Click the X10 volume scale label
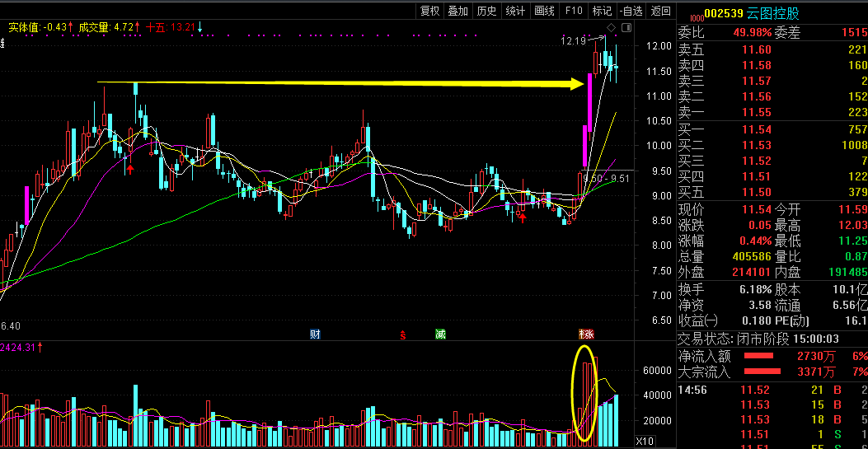Screen dimensions: 868x449 click(x=645, y=442)
